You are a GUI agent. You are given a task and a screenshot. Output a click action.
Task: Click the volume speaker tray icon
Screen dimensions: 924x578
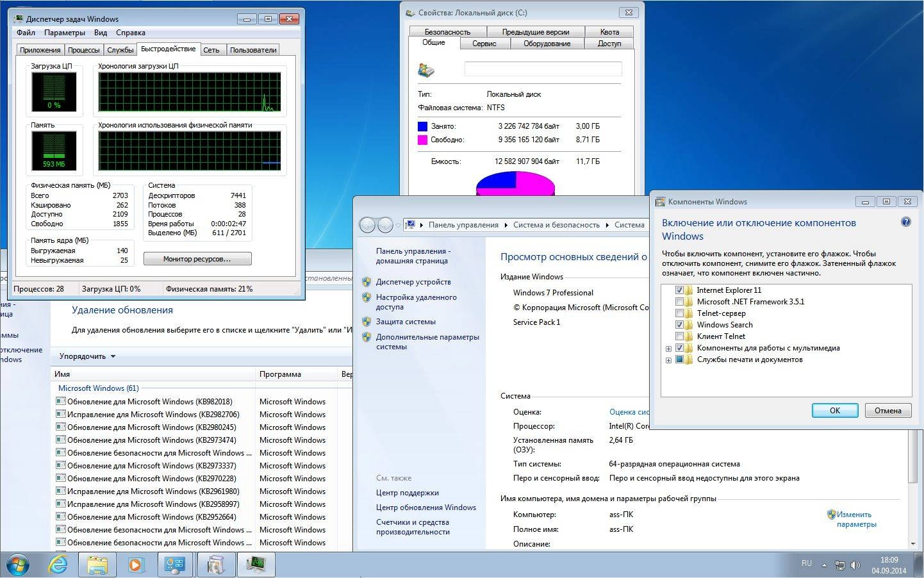pos(855,565)
